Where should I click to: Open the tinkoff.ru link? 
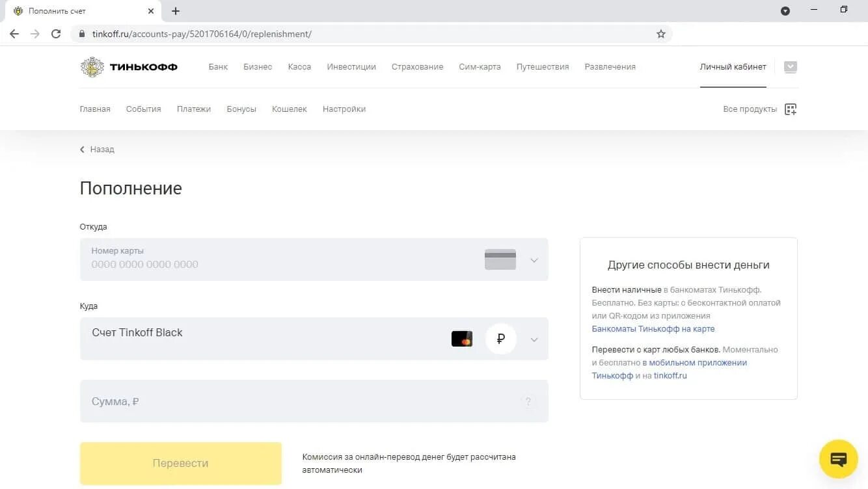[670, 376]
